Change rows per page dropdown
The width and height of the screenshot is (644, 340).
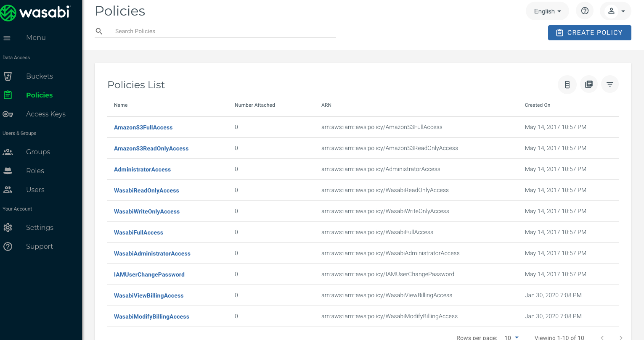[512, 337]
